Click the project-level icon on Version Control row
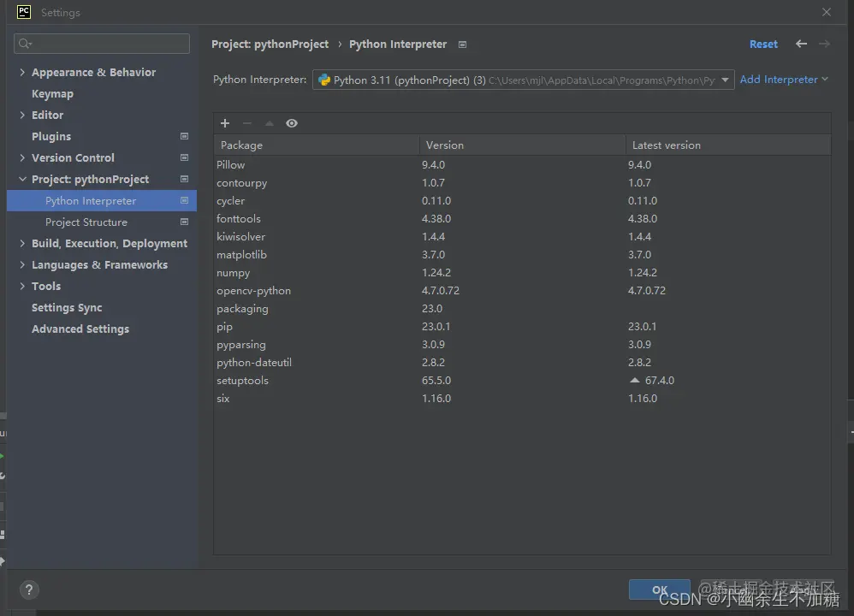The image size is (854, 616). tap(184, 157)
